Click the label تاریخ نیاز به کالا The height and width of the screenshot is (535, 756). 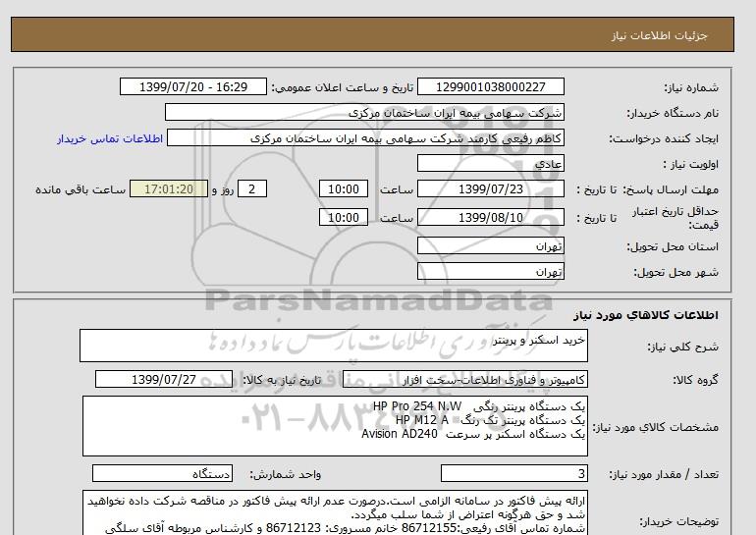[x=282, y=380]
